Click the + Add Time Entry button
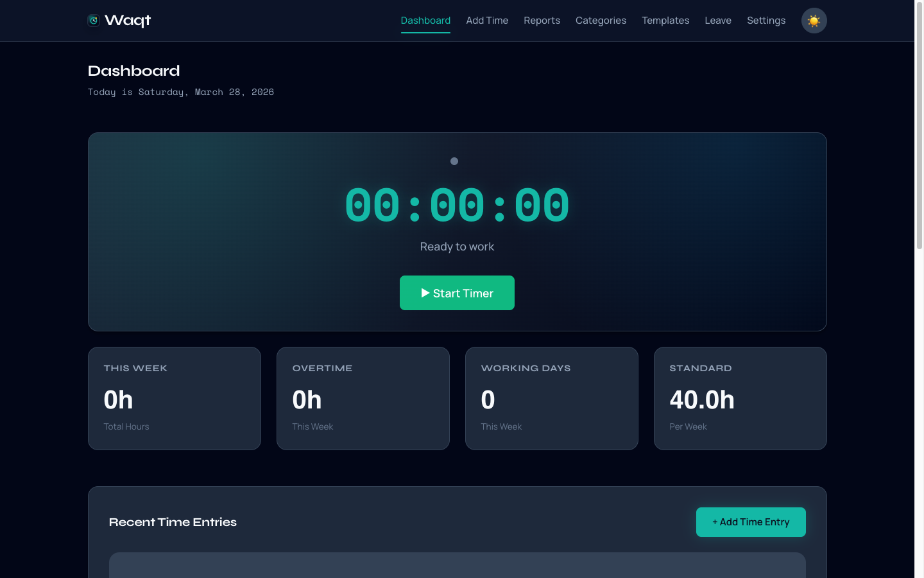Viewport: 924px width, 578px height. (751, 522)
